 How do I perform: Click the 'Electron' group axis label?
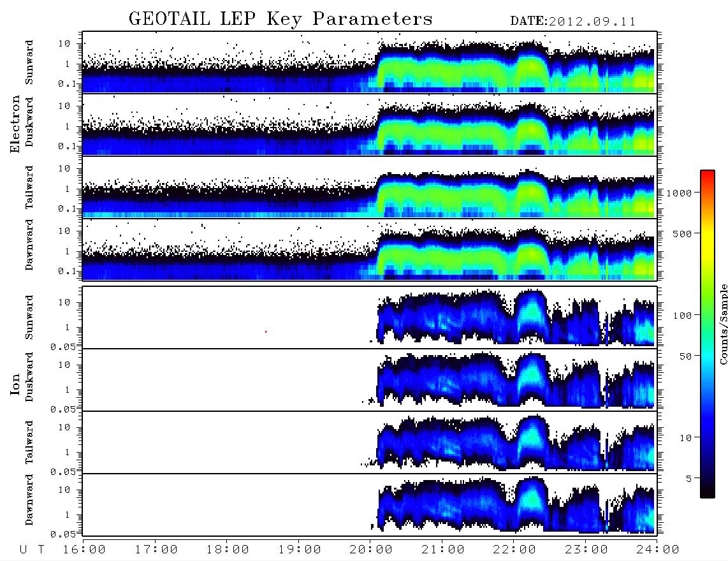15,124
